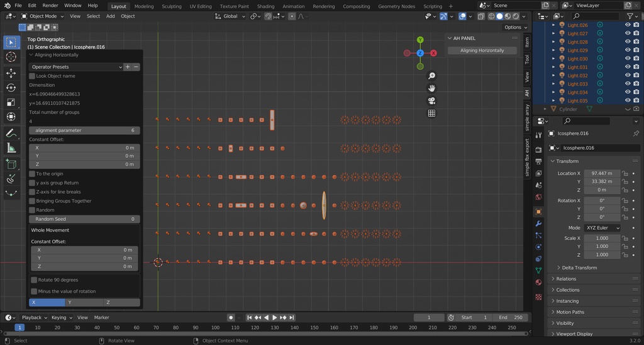Screen dimensions: 644x345
Task: Click the outliner search field
Action: [596, 16]
